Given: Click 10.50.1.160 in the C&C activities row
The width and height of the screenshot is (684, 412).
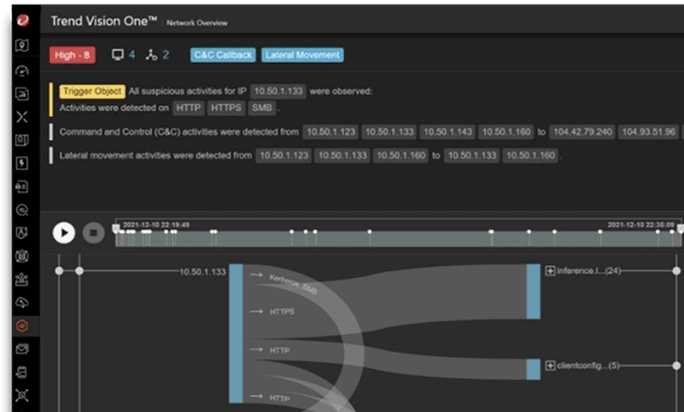Looking at the screenshot, I should (506, 132).
